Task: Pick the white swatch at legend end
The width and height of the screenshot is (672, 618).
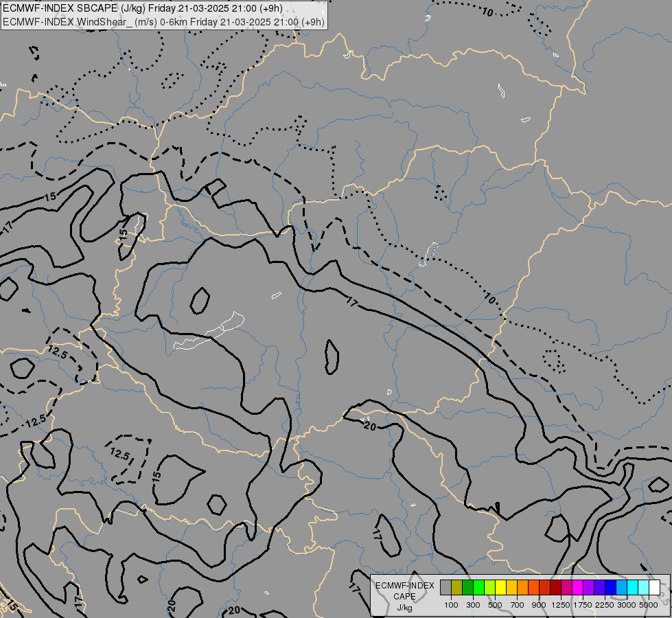Action: point(654,587)
